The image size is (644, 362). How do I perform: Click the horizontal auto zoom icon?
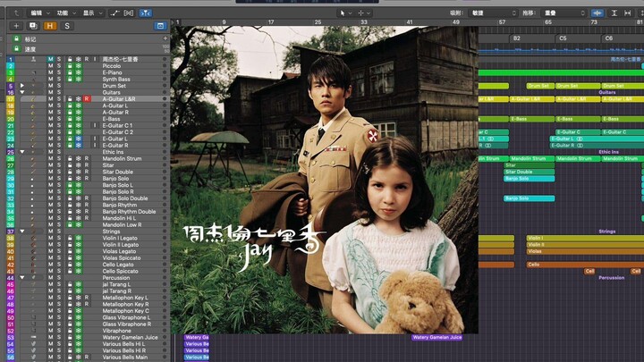628,13
